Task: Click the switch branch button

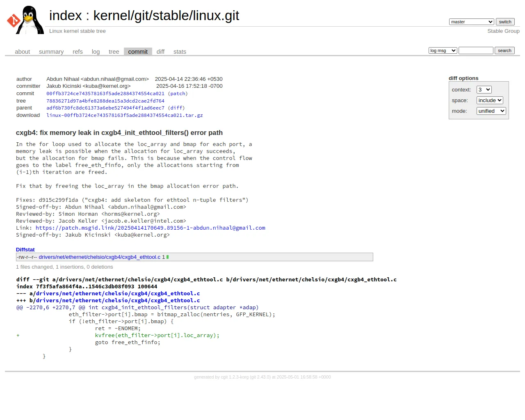Action: pyautogui.click(x=505, y=22)
